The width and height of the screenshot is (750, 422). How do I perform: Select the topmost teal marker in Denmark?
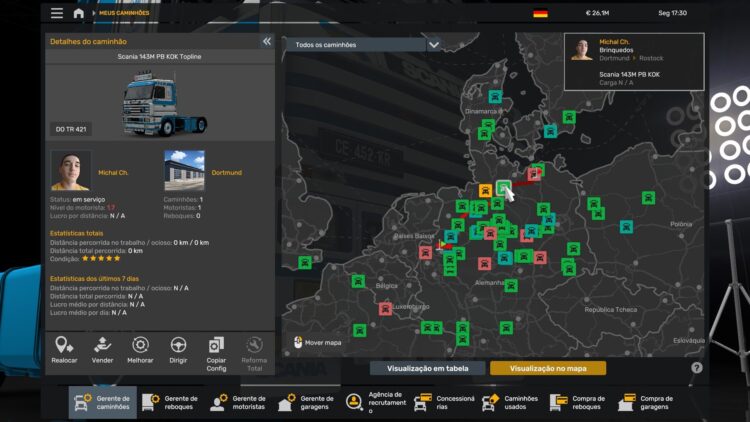click(495, 97)
